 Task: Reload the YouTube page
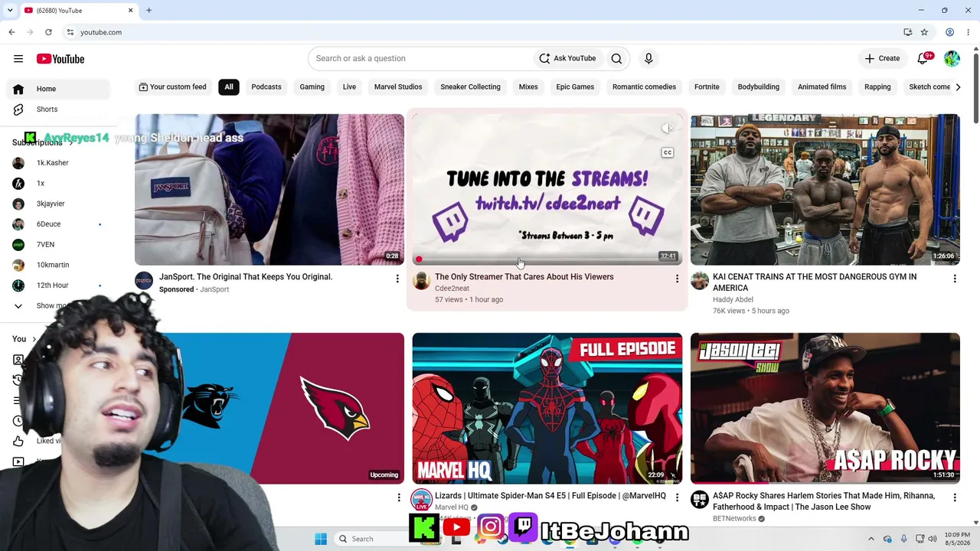pos(48,32)
